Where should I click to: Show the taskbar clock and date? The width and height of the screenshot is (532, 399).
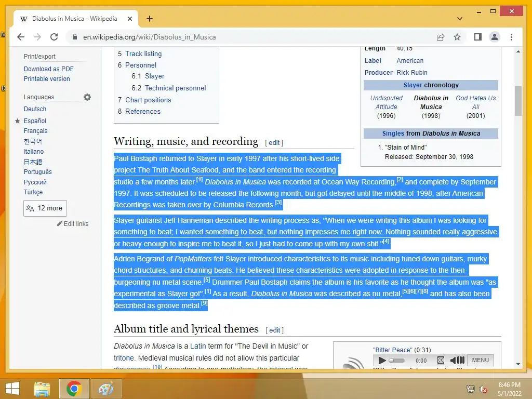click(509, 389)
